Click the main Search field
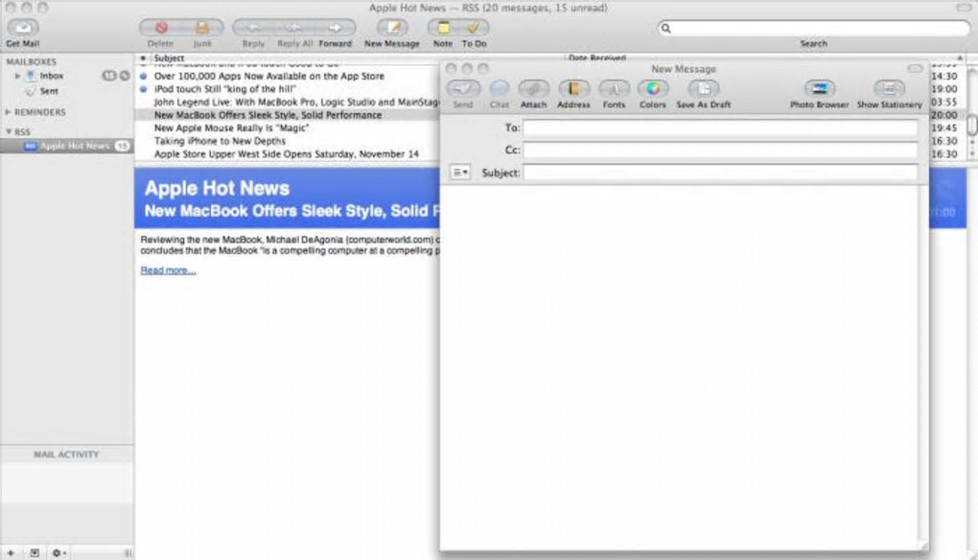The height and width of the screenshot is (560, 978). pyautogui.click(x=814, y=28)
